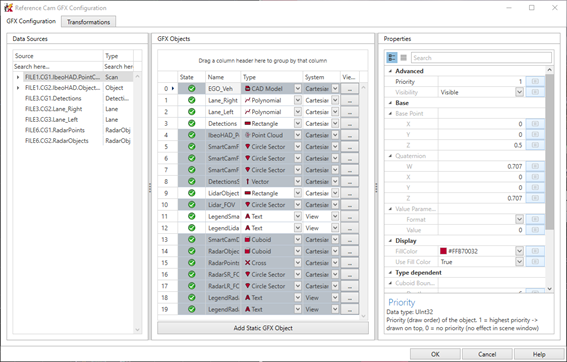
Task: Click Add Static GFX Object button
Action: 263,328
